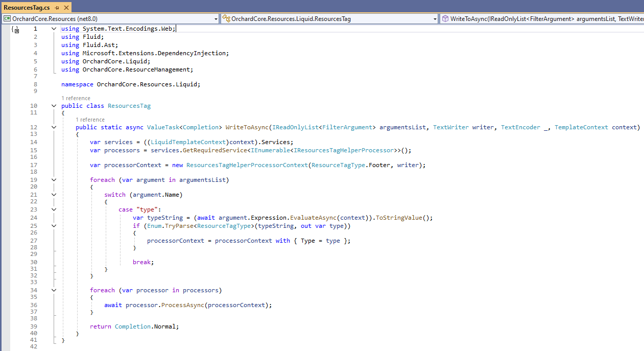Open '1 reference' CodeLens above ResourcesTag class
644x351 pixels.
tap(76, 98)
